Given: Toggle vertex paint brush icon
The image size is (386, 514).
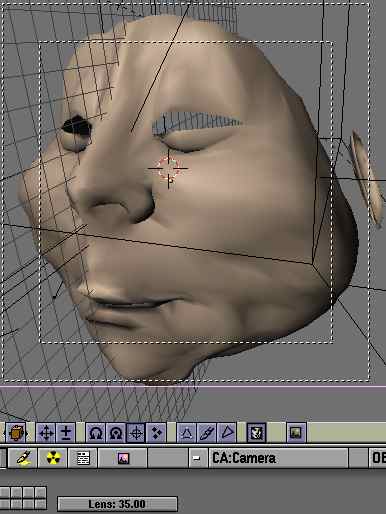Looking at the screenshot, I should click(207, 433).
